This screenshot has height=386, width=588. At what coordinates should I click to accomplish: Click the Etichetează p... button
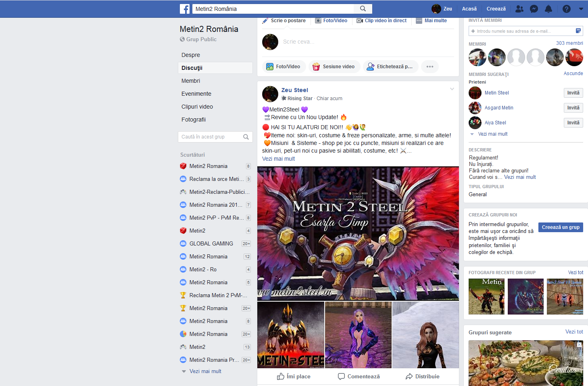(390, 67)
